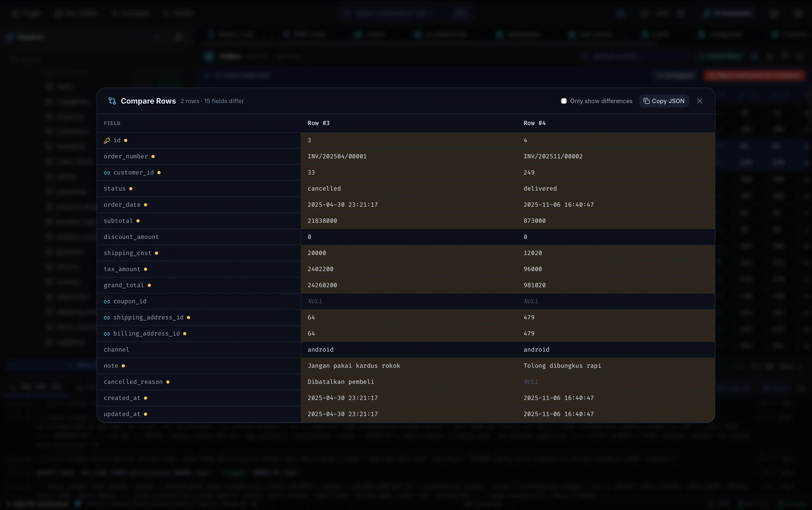Click the tax_amount field label
812x510 pixels.
(122, 269)
